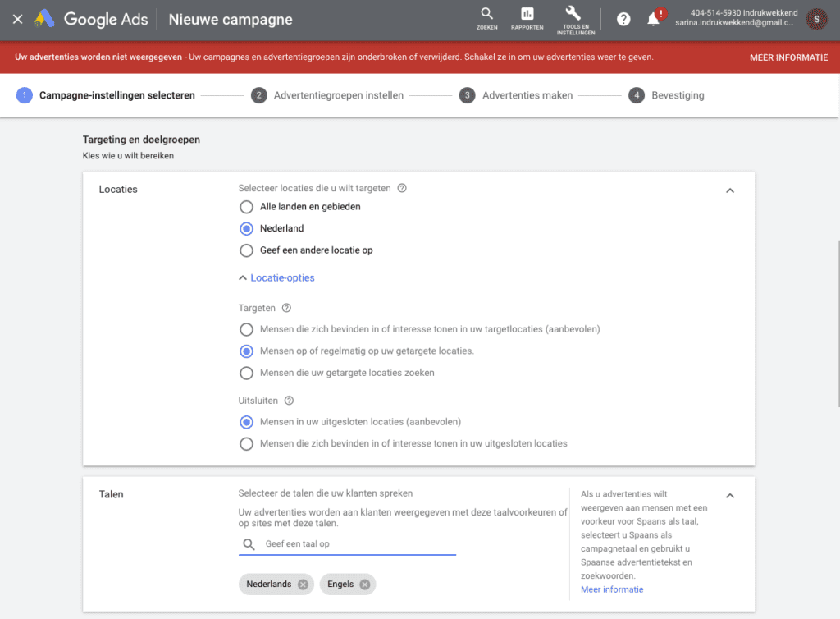
Task: Open Meer informatie link in Talen
Action: click(x=611, y=589)
